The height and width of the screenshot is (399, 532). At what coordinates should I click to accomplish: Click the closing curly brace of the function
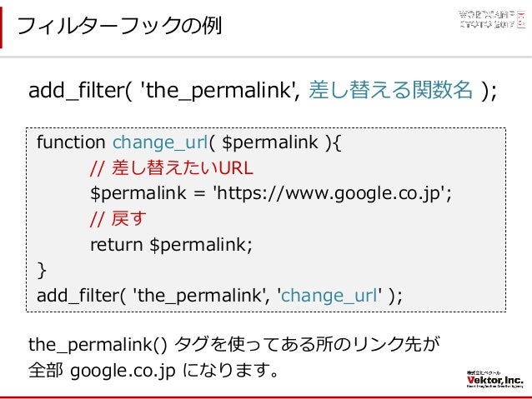pos(42,270)
